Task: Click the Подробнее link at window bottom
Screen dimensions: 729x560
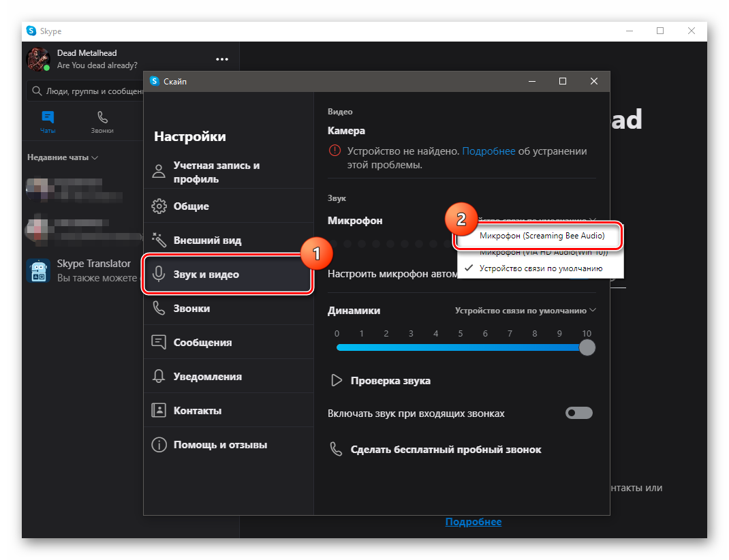Action: tap(474, 522)
